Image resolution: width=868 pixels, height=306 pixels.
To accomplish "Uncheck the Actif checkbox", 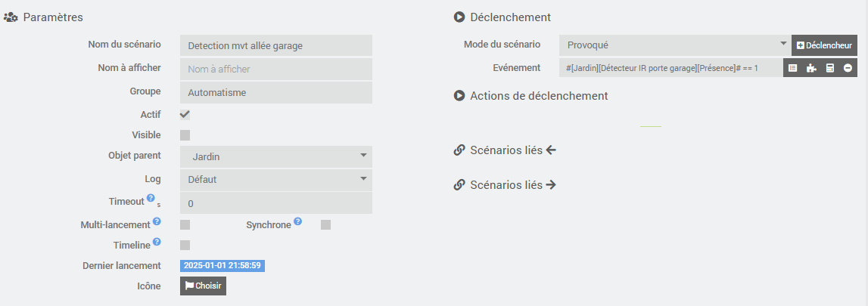I will click(x=185, y=115).
